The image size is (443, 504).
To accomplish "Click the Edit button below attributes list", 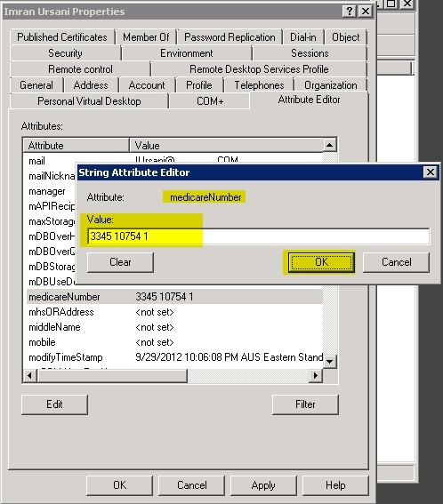I will pos(54,404).
